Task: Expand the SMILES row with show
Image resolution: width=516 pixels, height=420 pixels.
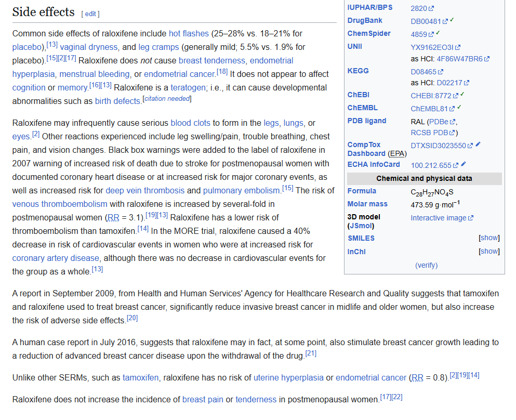Action: (489, 238)
